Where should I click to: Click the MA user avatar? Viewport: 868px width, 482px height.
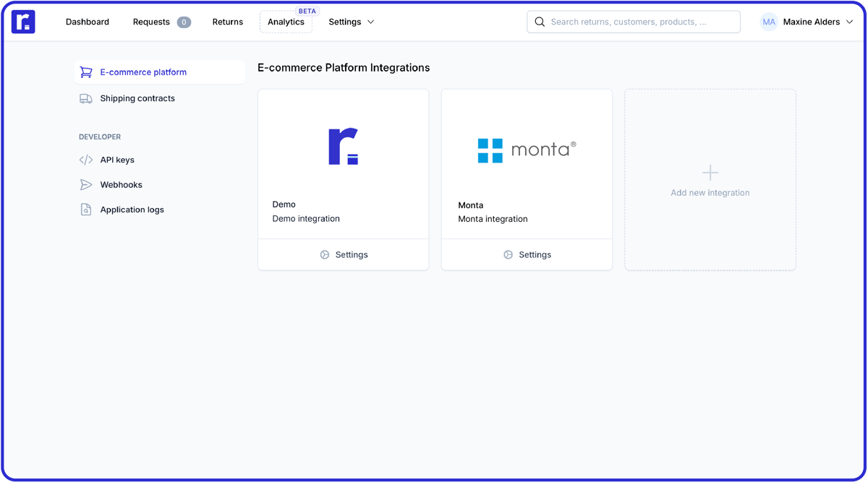(769, 22)
